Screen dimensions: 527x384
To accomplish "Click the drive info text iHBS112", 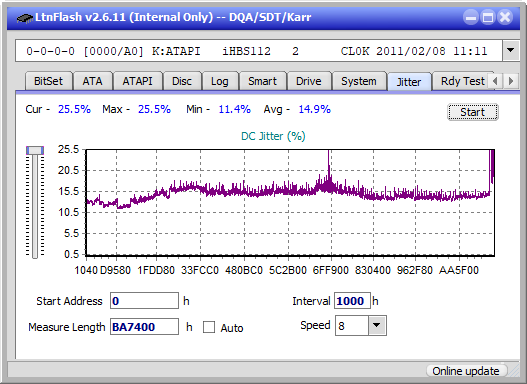I will click(246, 51).
